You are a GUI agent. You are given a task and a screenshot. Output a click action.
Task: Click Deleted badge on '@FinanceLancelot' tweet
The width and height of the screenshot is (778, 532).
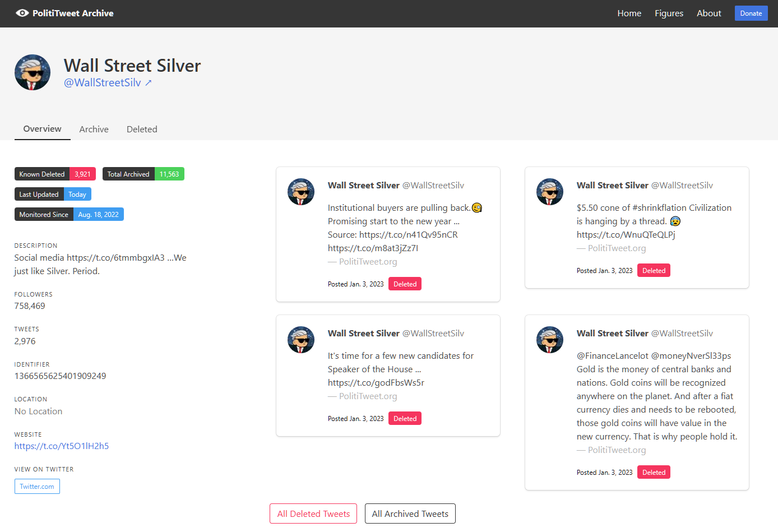point(654,472)
